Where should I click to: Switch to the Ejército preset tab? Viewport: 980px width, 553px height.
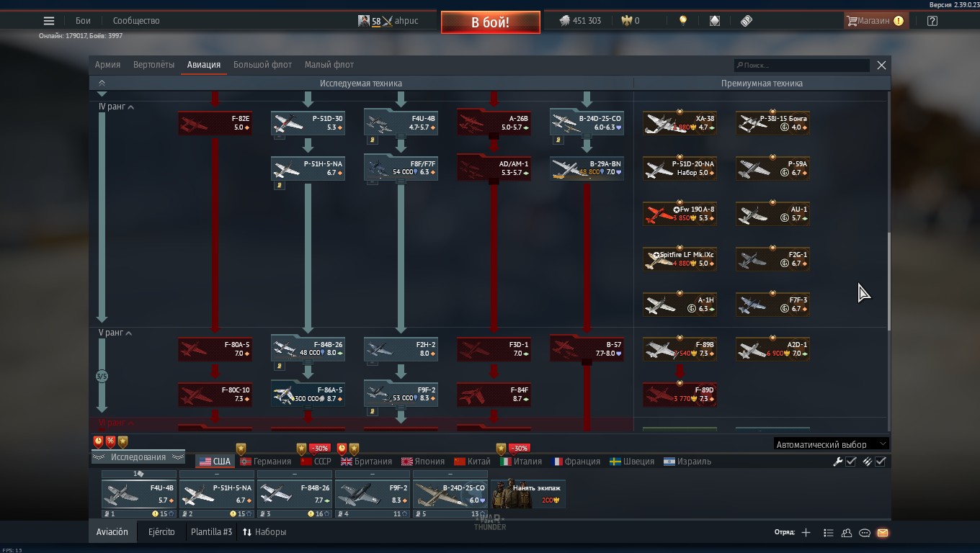pos(161,532)
